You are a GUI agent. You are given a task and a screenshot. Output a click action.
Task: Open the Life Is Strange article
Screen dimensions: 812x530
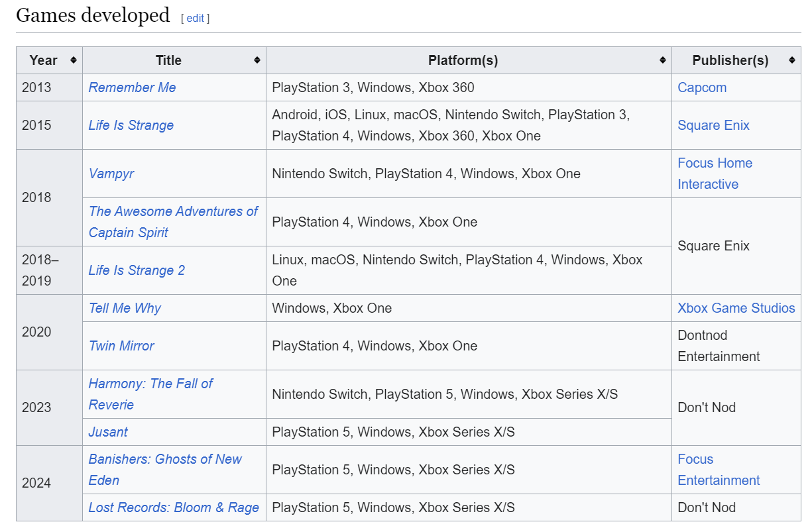[x=131, y=125]
